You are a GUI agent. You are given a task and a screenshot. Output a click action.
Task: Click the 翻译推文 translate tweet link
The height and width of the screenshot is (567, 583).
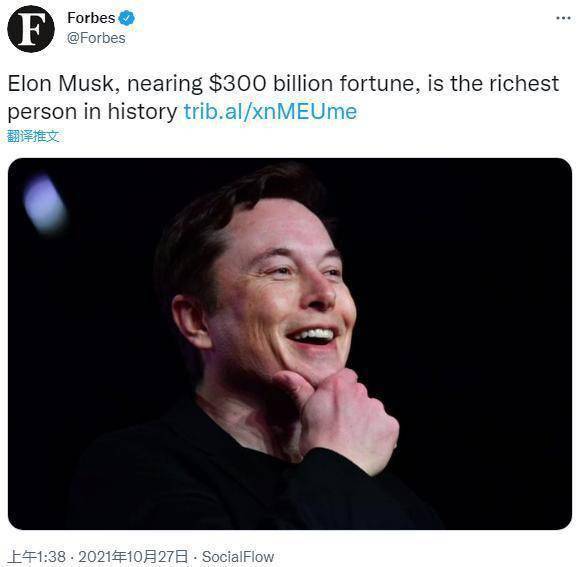coord(33,136)
